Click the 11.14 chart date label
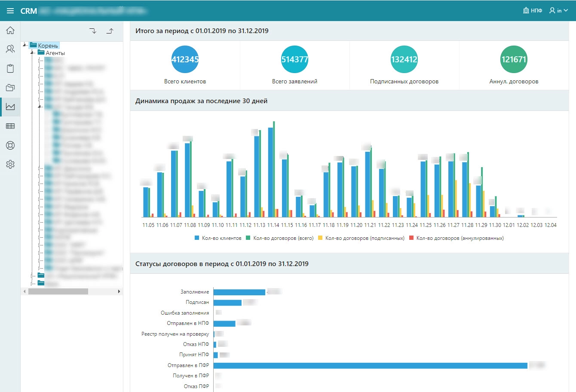576x392 pixels. click(x=273, y=225)
